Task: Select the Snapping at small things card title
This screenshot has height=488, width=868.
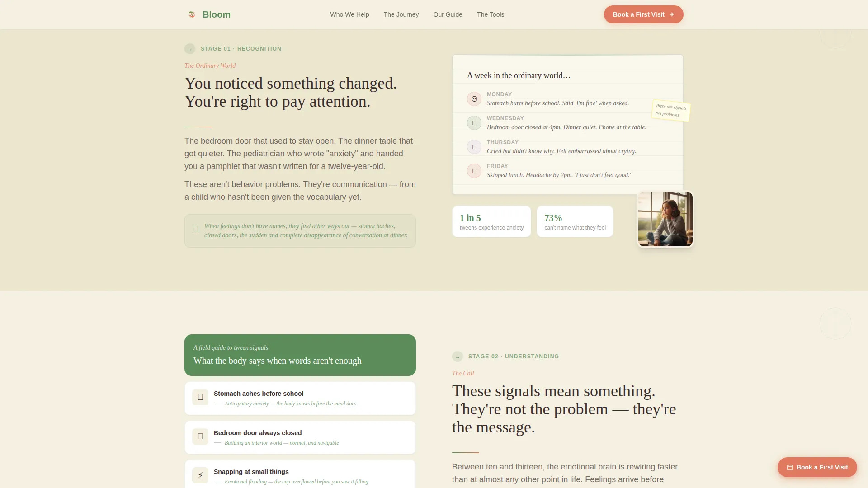Action: coord(251,472)
